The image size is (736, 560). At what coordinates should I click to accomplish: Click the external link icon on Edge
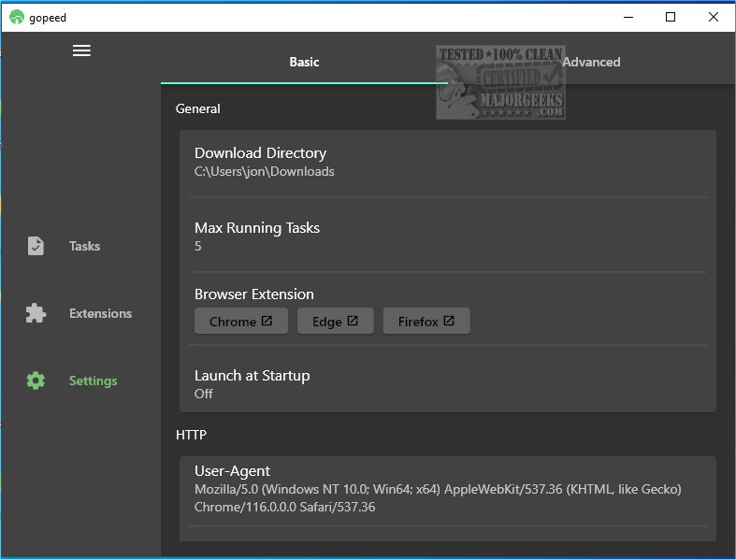[353, 321]
